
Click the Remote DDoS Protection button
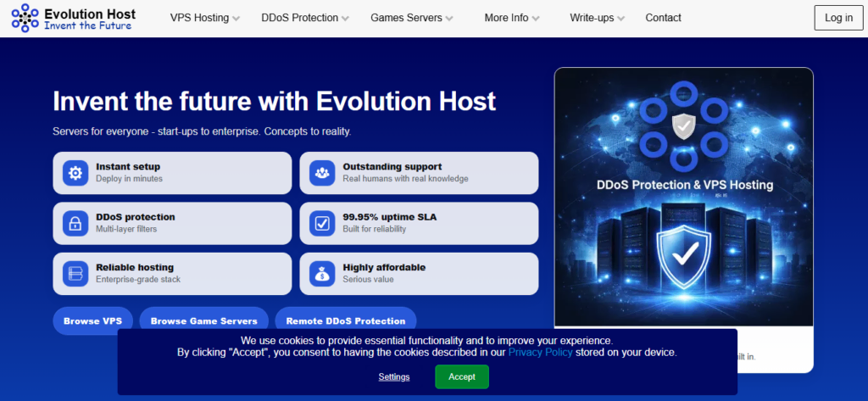[x=346, y=320]
